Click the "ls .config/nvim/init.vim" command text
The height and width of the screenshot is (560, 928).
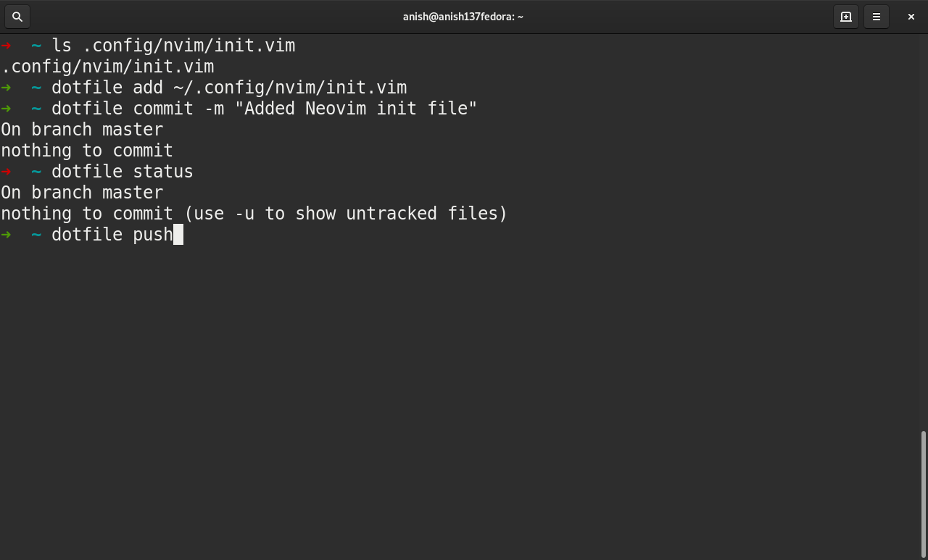point(173,46)
